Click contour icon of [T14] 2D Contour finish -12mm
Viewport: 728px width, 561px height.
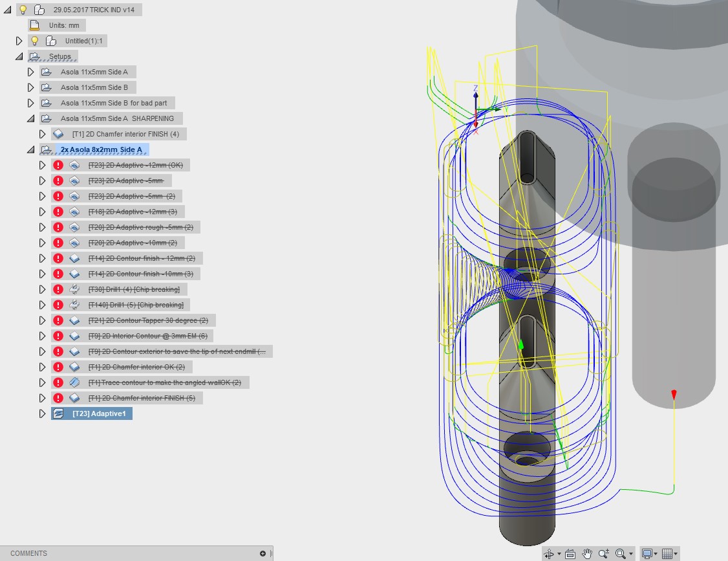(x=74, y=258)
